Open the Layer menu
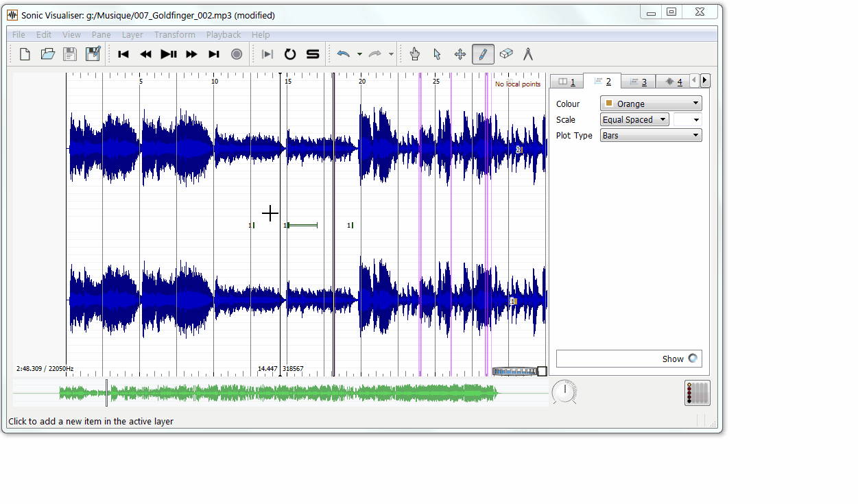 coord(132,34)
